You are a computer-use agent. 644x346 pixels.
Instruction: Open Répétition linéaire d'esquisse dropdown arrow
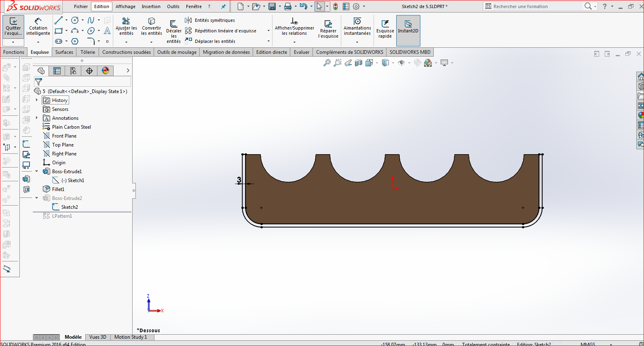[x=268, y=31]
